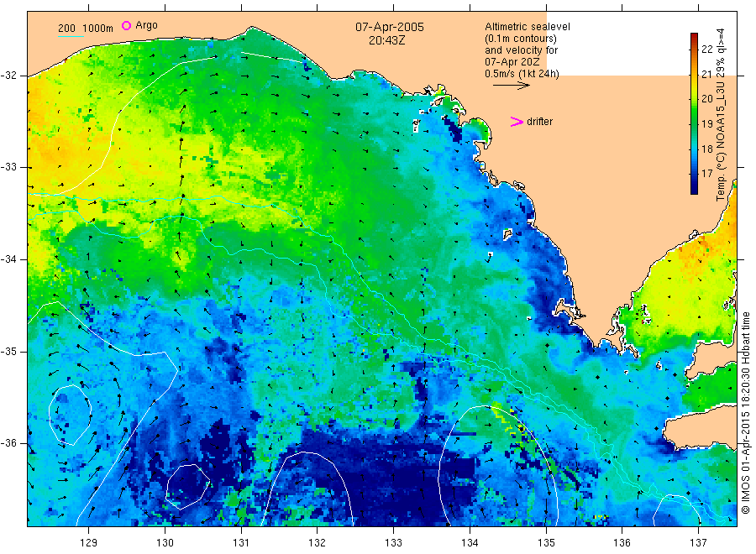Click the magenta Argo circle legend marker
The height and width of the screenshot is (554, 756).
[126, 25]
